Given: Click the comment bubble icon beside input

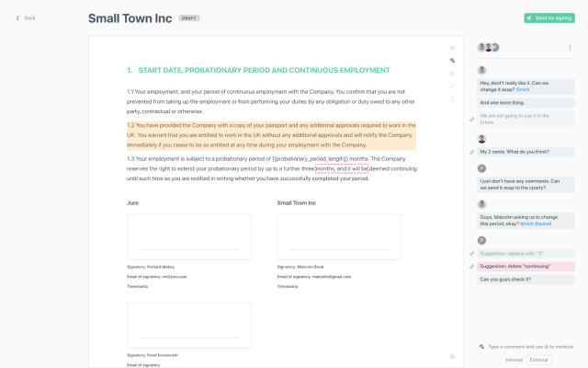Looking at the screenshot, I should click(x=481, y=347).
